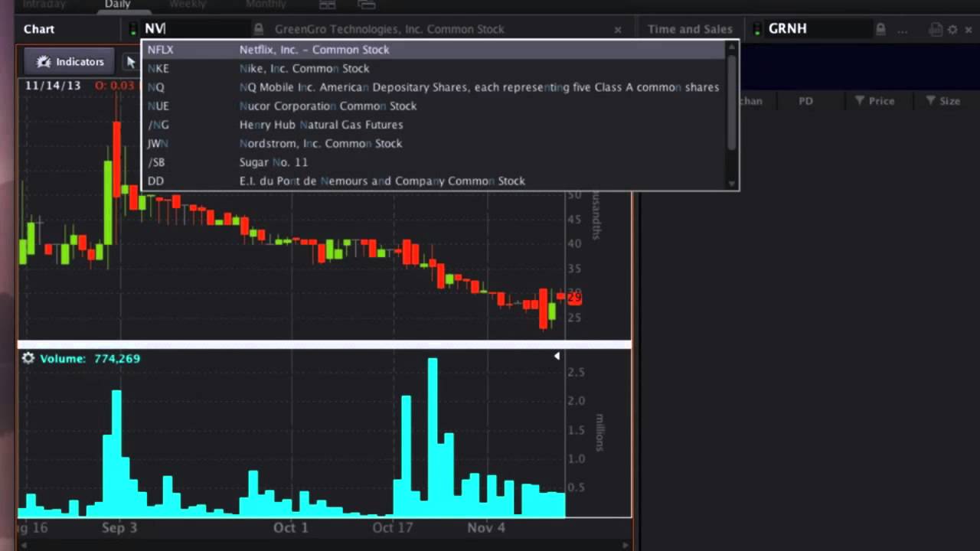
Task: Click suggestion list scrollbar down arrow
Action: point(732,184)
